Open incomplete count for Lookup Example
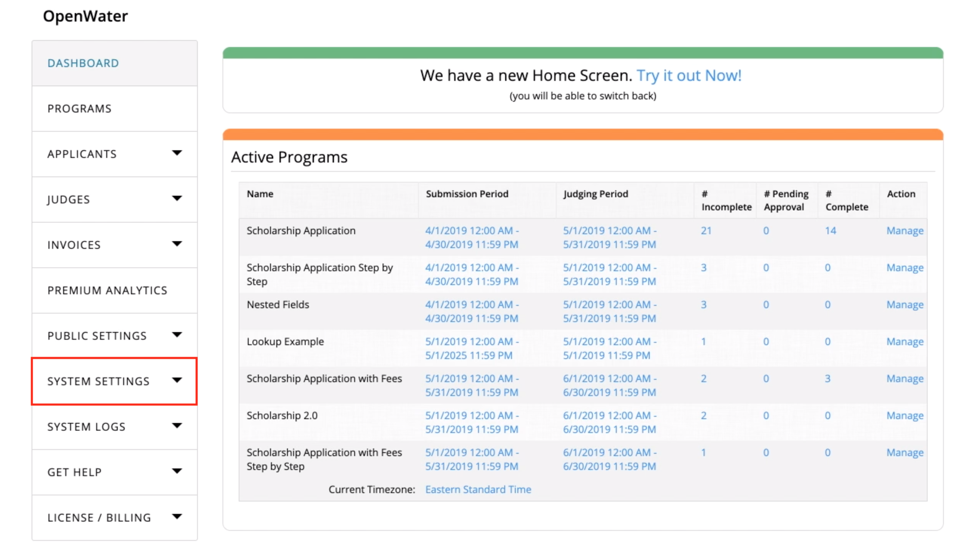980x547 pixels. [704, 342]
